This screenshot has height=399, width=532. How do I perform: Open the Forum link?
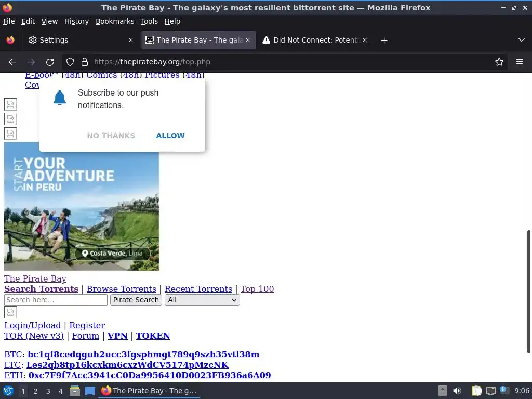(86, 336)
